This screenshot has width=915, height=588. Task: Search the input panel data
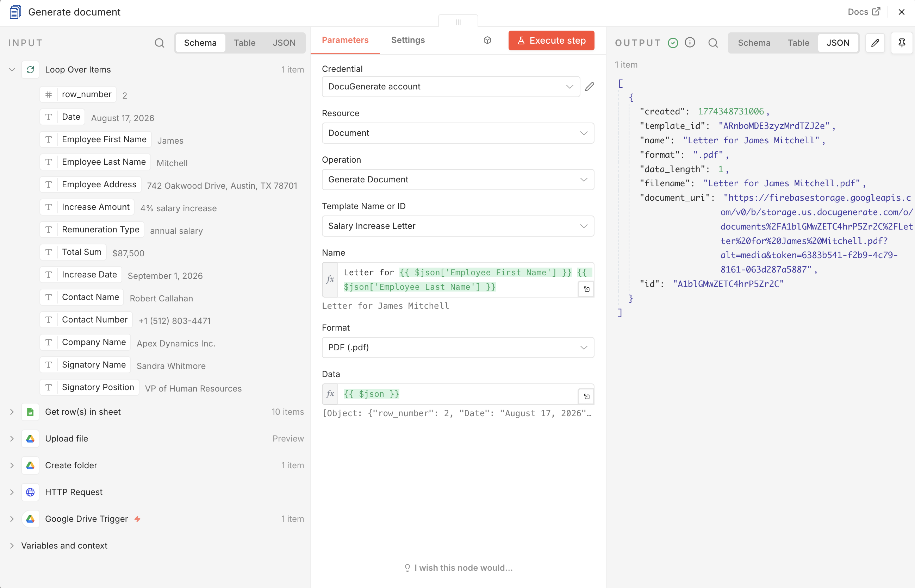coord(159,43)
